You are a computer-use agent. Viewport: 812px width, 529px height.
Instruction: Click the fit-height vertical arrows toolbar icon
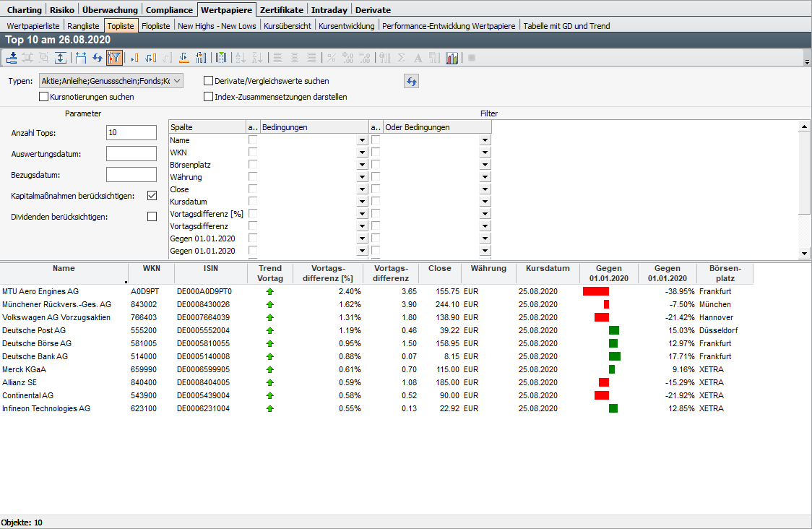[61, 58]
